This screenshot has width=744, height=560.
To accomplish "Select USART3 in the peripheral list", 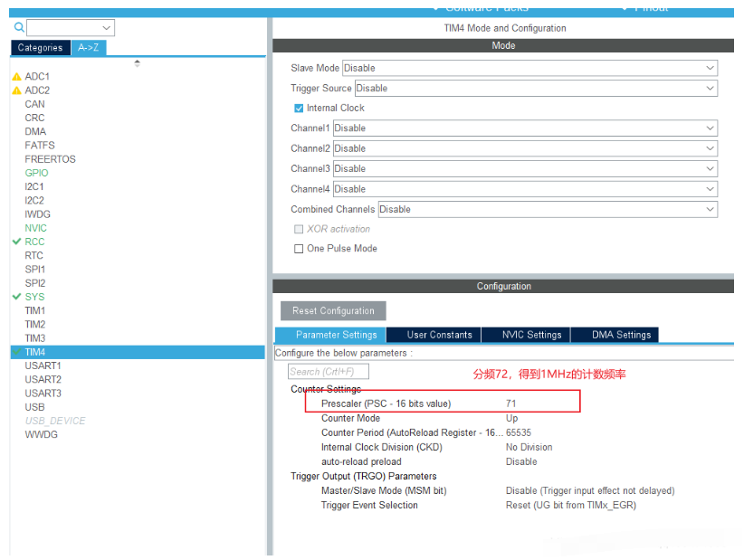I will tap(43, 394).
